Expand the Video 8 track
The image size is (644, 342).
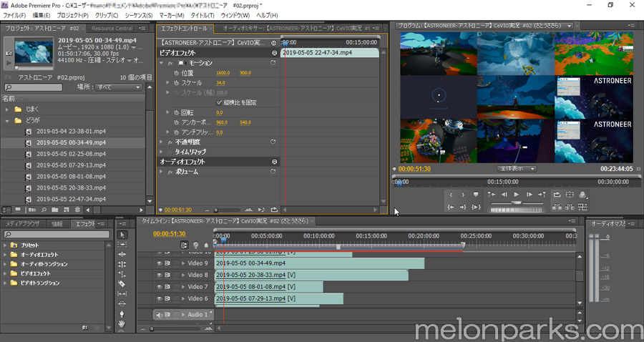(x=183, y=275)
